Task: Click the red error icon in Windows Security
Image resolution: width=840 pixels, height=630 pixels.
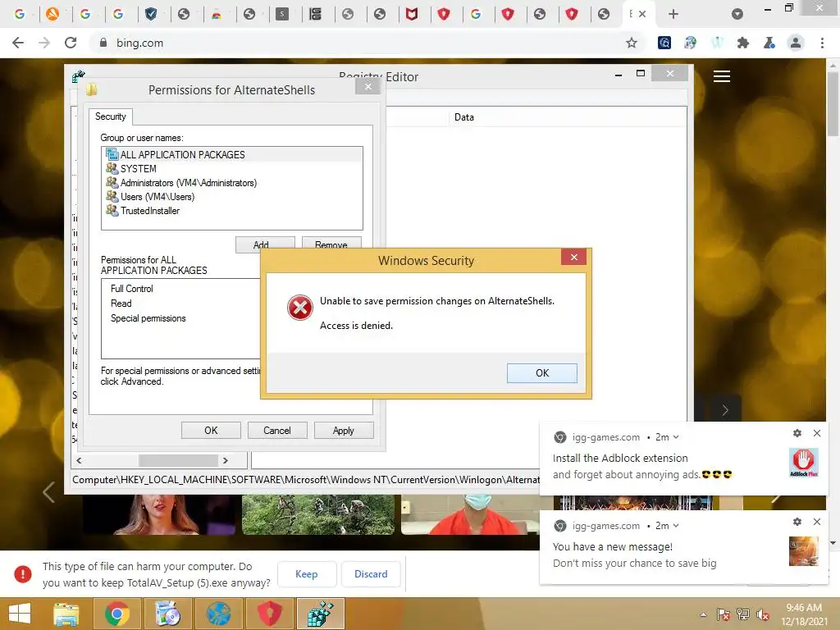Action: 299,308
